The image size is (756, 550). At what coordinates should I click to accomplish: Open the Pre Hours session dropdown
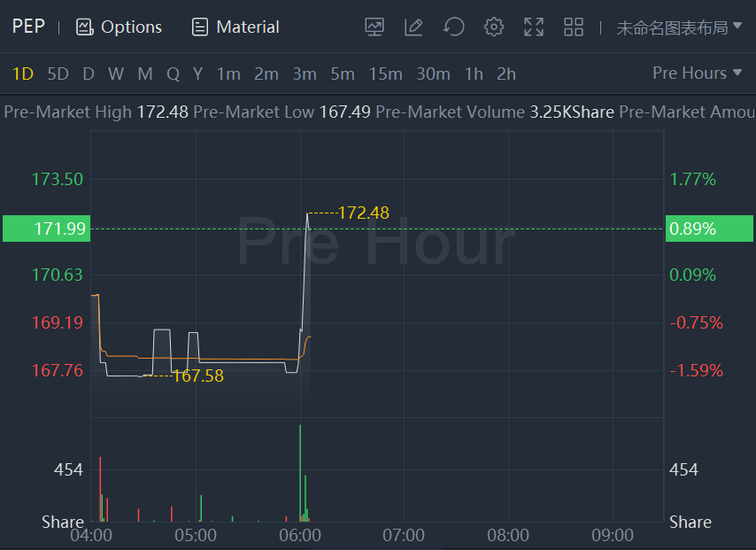697,73
